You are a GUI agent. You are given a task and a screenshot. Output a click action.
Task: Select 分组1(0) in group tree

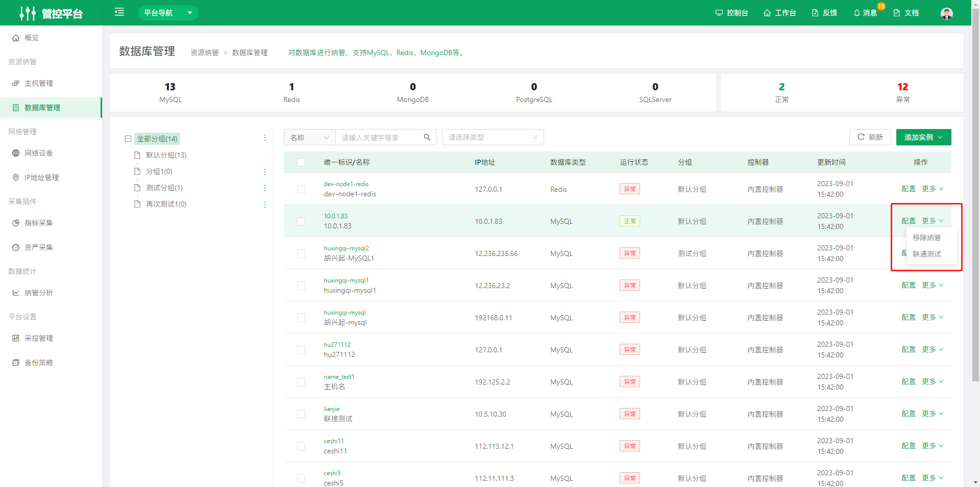[x=159, y=171]
